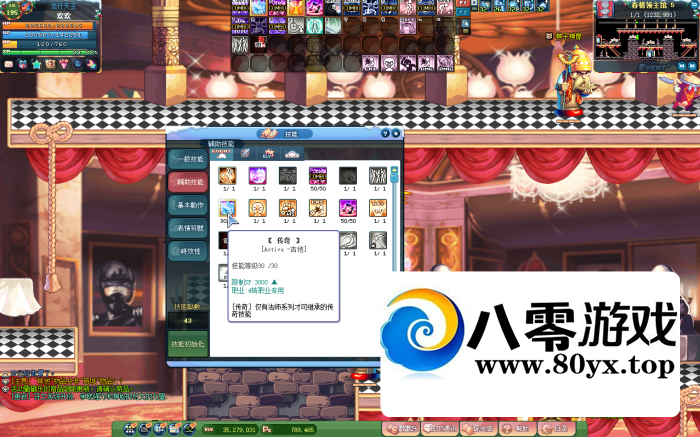Image resolution: width=700 pixels, height=437 pixels.
Task: Open the pink diamond icon under status bars
Action: [x=64, y=64]
